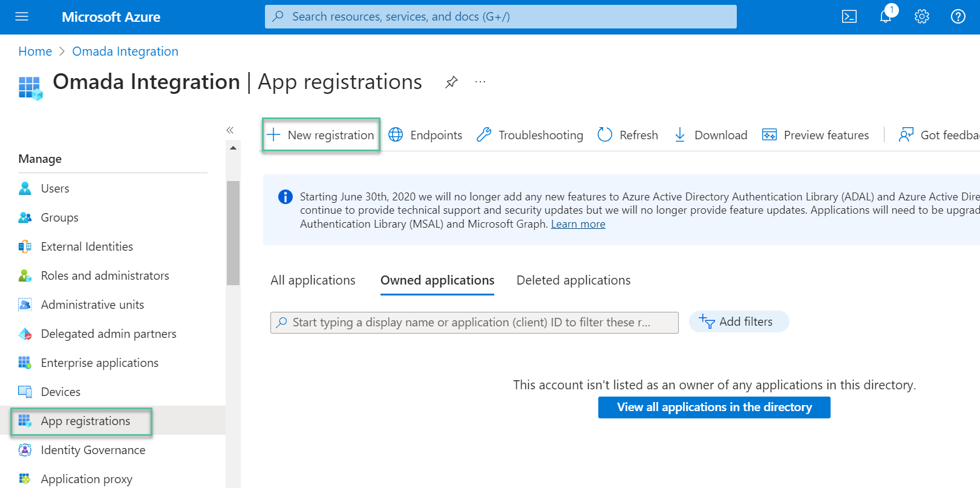Click Got feedback in toolbar

click(939, 135)
